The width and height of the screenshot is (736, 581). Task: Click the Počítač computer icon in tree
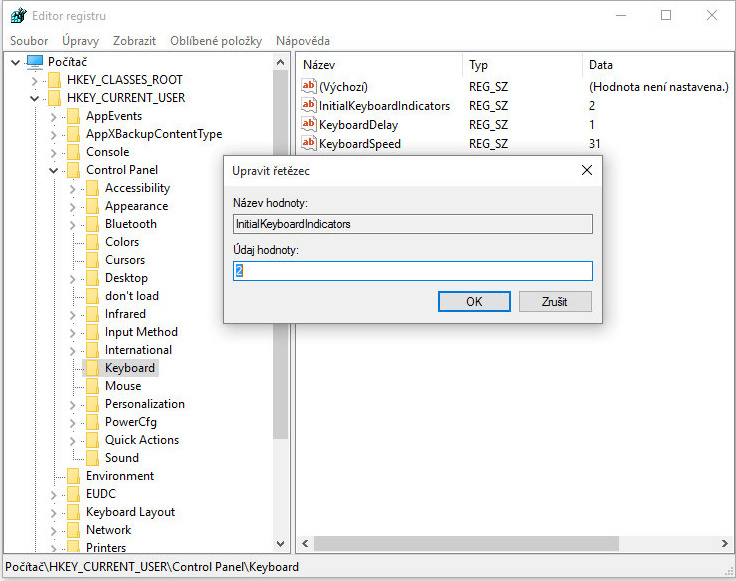35,62
